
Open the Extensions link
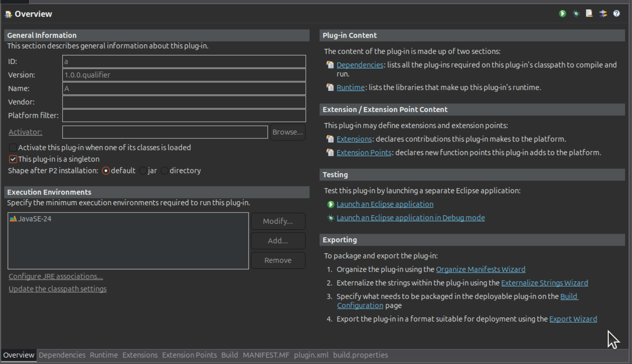click(354, 139)
